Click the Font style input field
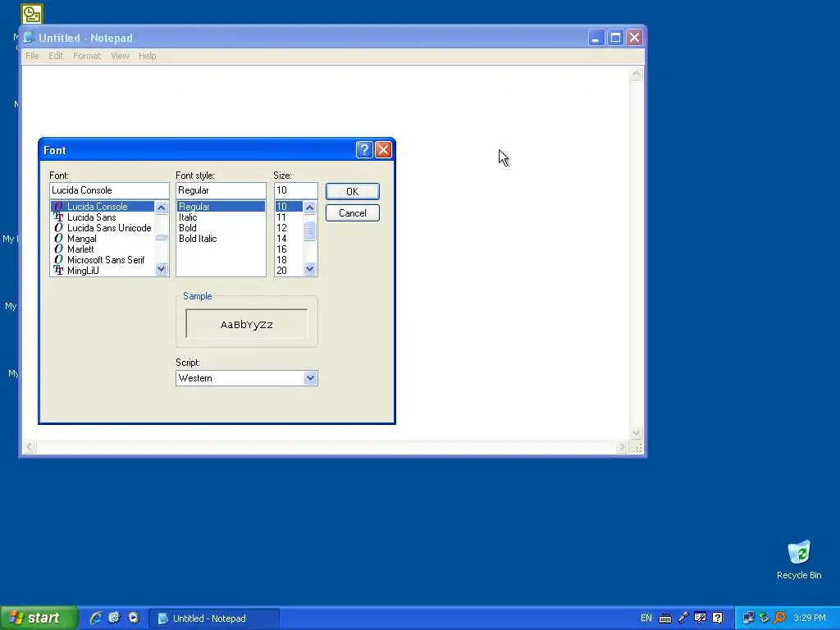 [221, 190]
